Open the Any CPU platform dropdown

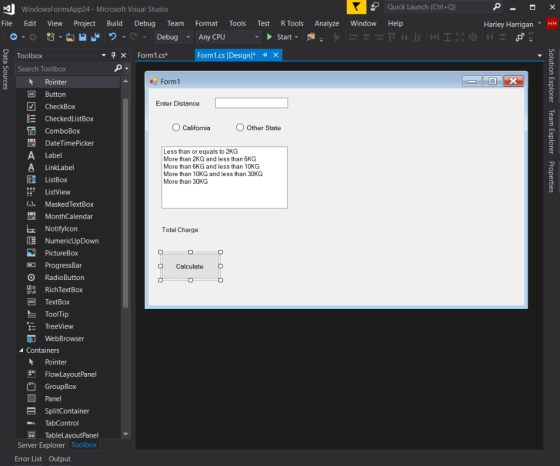[229, 37]
